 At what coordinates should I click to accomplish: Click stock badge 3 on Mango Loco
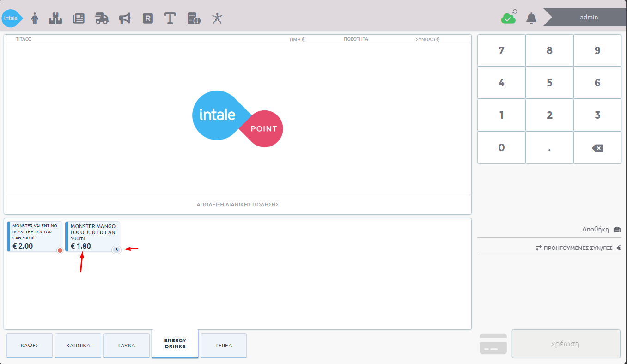(x=116, y=250)
